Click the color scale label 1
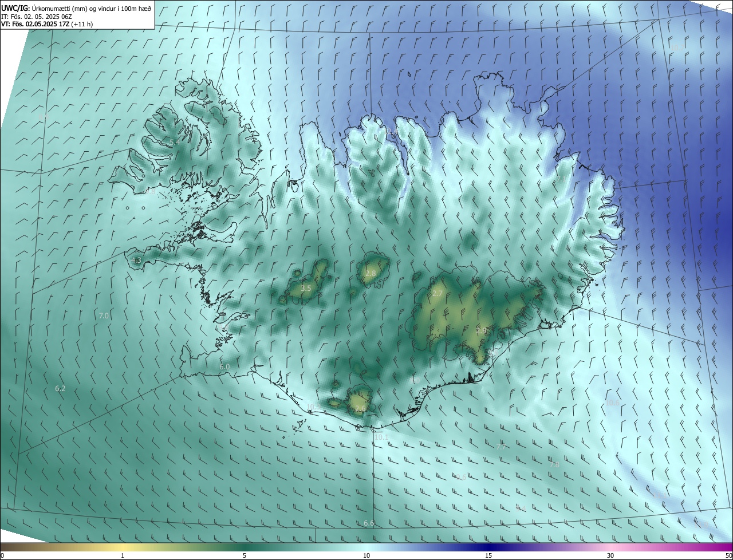Image resolution: width=733 pixels, height=560 pixels. (123, 555)
